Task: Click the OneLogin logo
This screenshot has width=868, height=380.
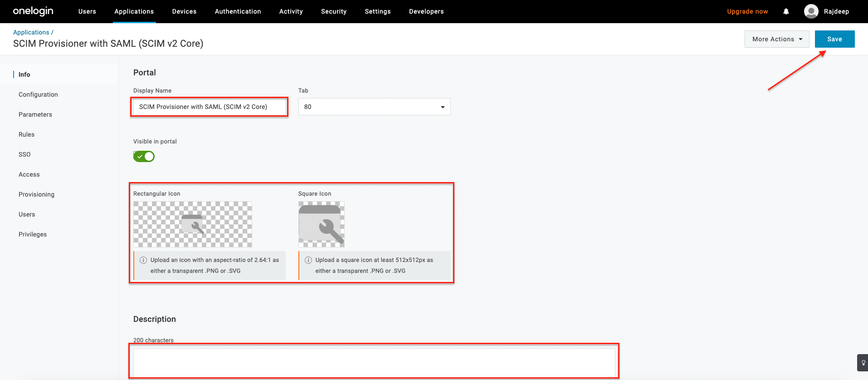Action: tap(33, 11)
